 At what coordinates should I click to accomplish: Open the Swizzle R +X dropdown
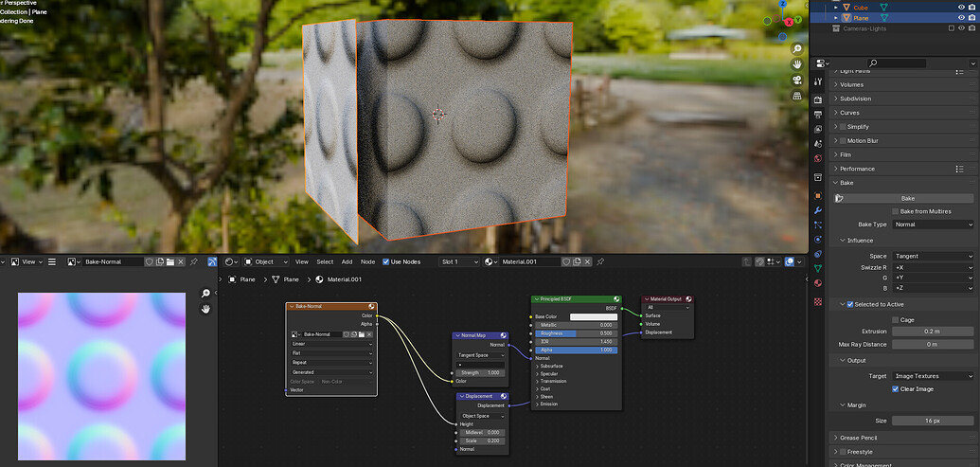pyautogui.click(x=933, y=267)
